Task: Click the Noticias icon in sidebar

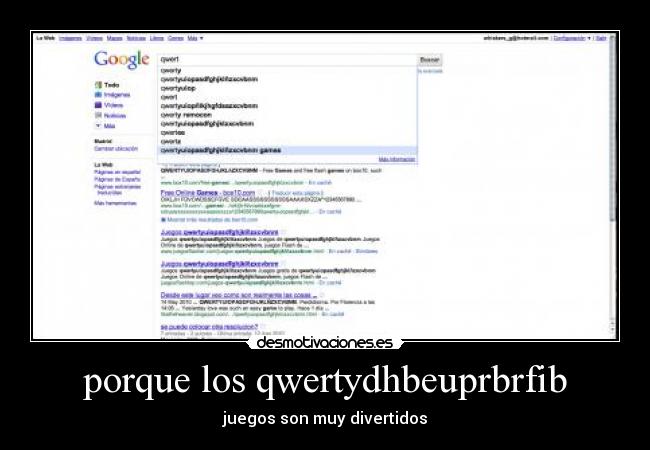Action: [x=98, y=116]
